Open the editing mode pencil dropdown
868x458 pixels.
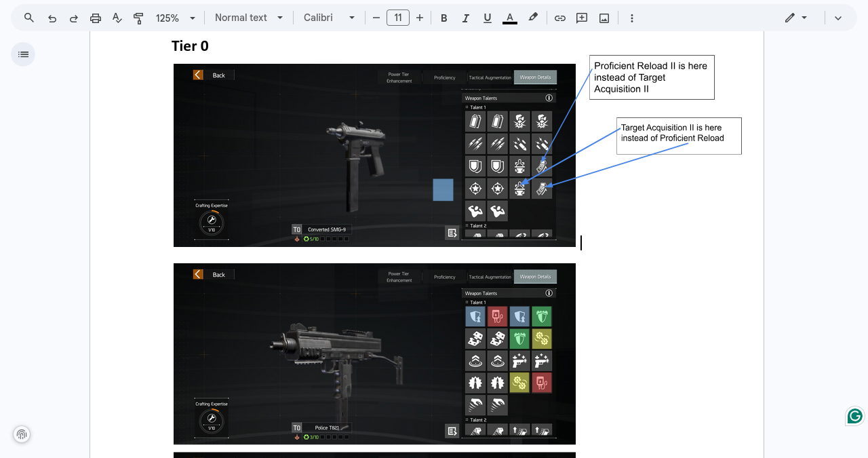coord(796,18)
